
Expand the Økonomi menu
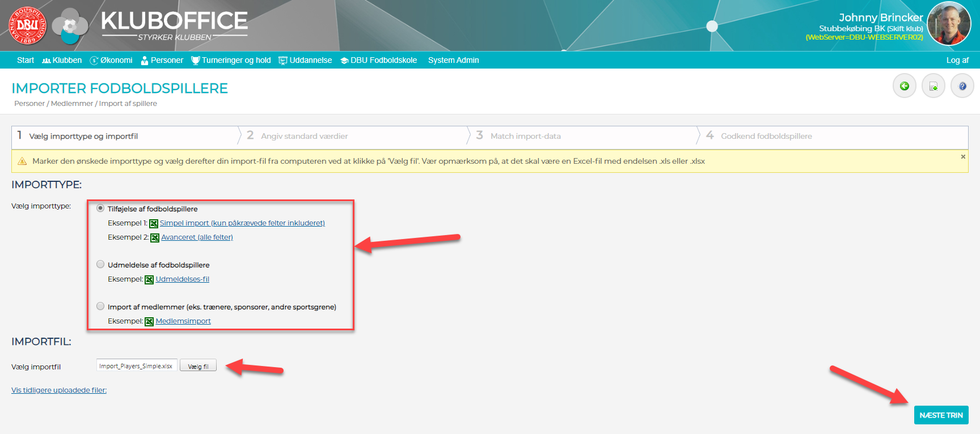(111, 60)
